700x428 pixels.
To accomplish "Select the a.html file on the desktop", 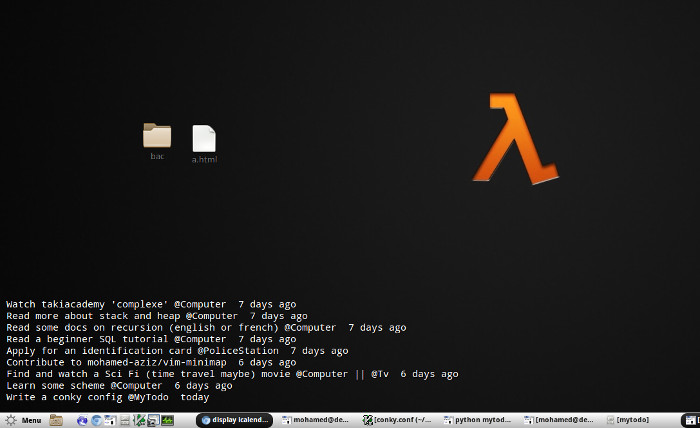I will [x=204, y=144].
